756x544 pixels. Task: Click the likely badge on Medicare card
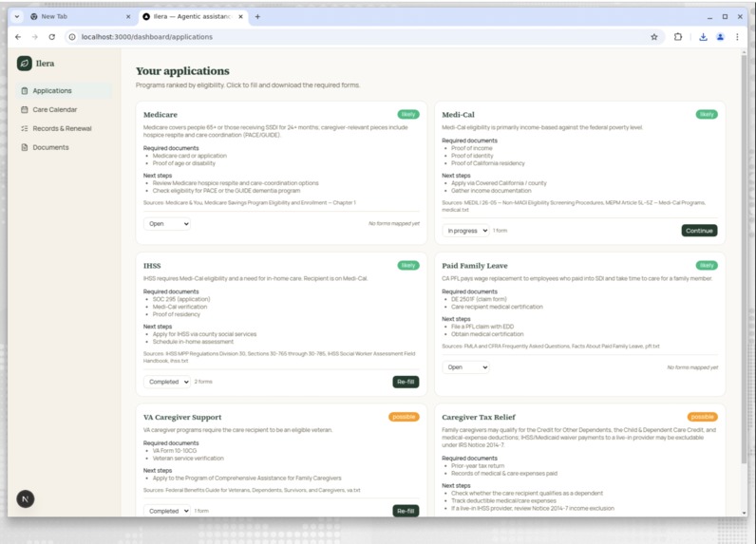pos(408,114)
